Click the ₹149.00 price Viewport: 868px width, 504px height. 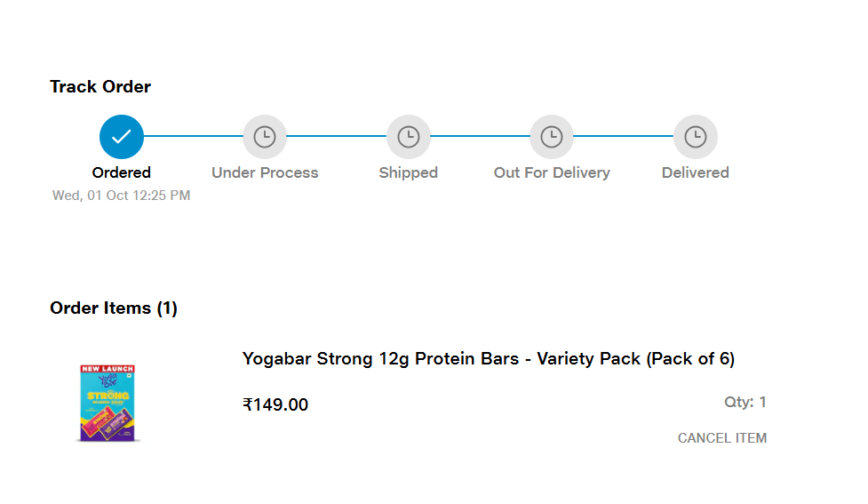tap(275, 405)
